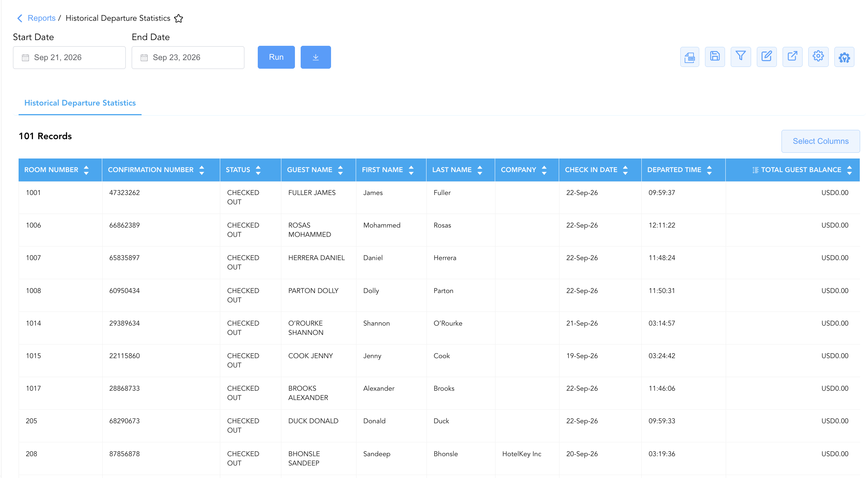Sort by Check In Date column arrows
The image size is (868, 478).
(x=625, y=170)
